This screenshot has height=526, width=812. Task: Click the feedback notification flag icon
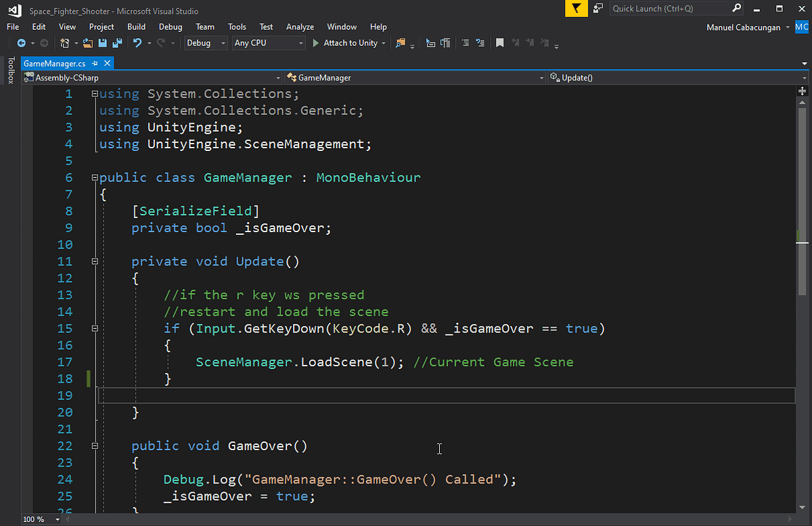pos(576,8)
